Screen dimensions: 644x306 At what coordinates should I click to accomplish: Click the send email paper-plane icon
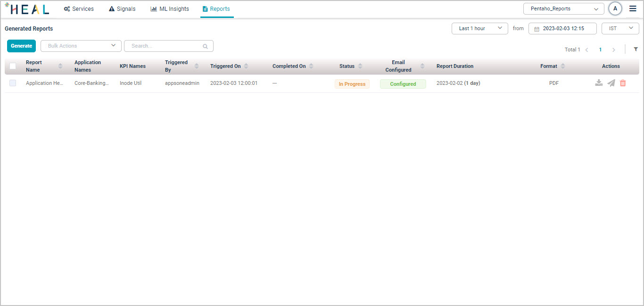click(x=611, y=83)
